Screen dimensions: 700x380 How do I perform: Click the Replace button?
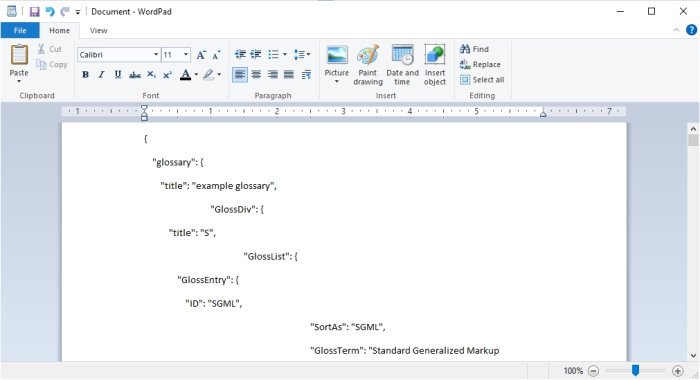click(480, 65)
